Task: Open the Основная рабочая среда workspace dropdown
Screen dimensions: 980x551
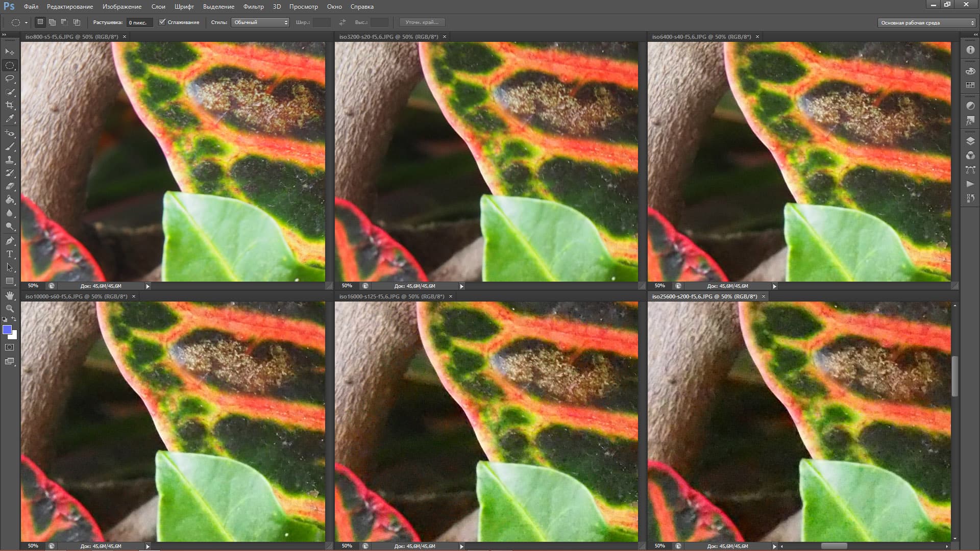Action: tap(927, 23)
